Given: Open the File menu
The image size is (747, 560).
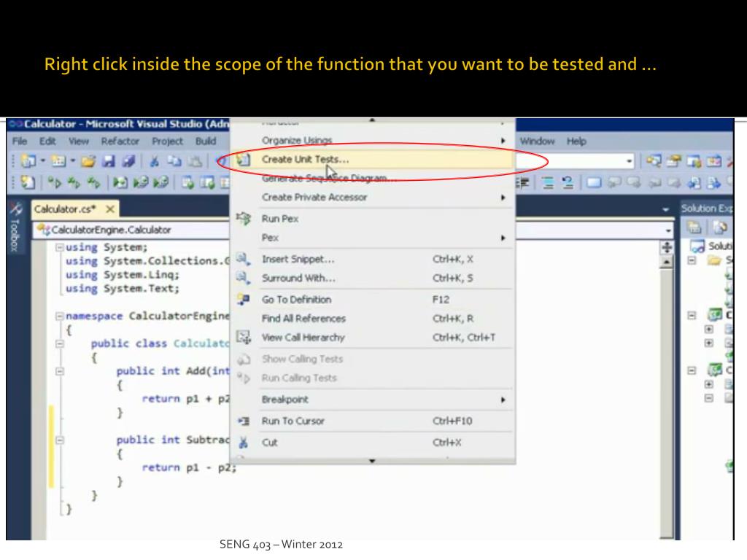Looking at the screenshot, I should (20, 141).
